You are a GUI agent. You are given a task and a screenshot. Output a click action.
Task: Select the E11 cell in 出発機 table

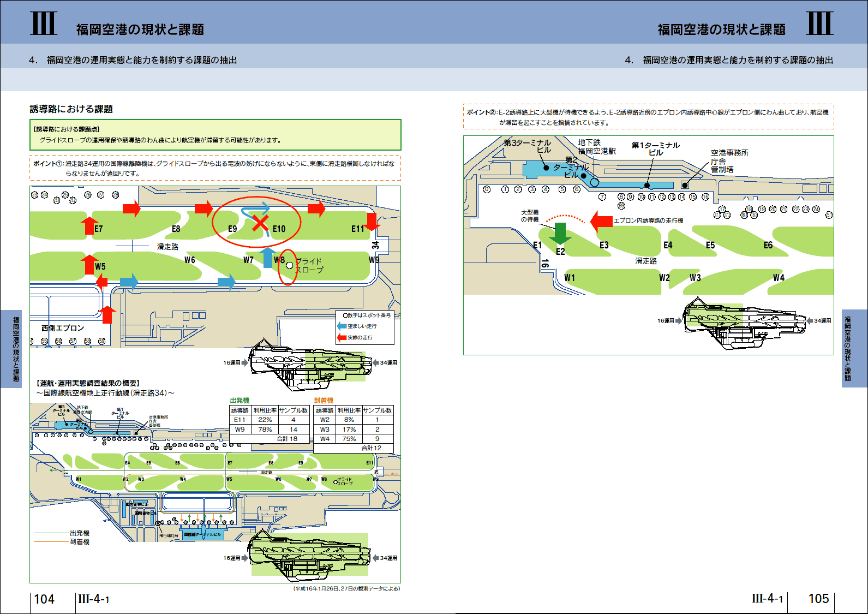point(240,420)
